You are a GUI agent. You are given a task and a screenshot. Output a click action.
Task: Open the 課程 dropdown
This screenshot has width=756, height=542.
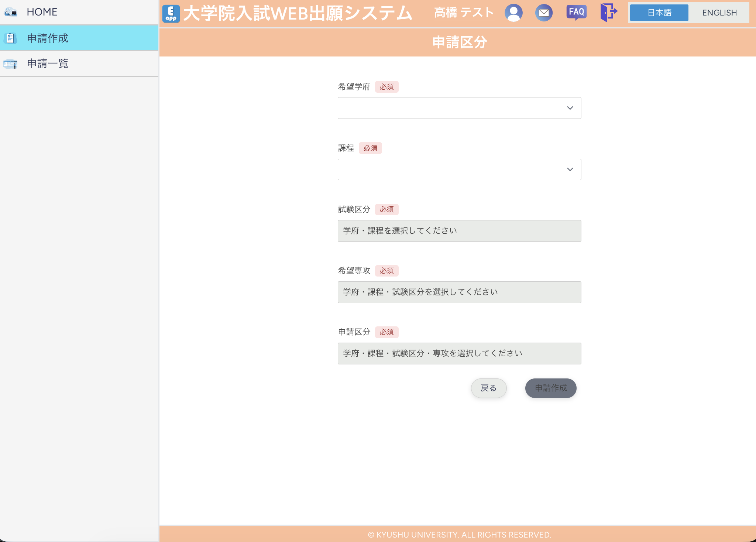point(459,169)
